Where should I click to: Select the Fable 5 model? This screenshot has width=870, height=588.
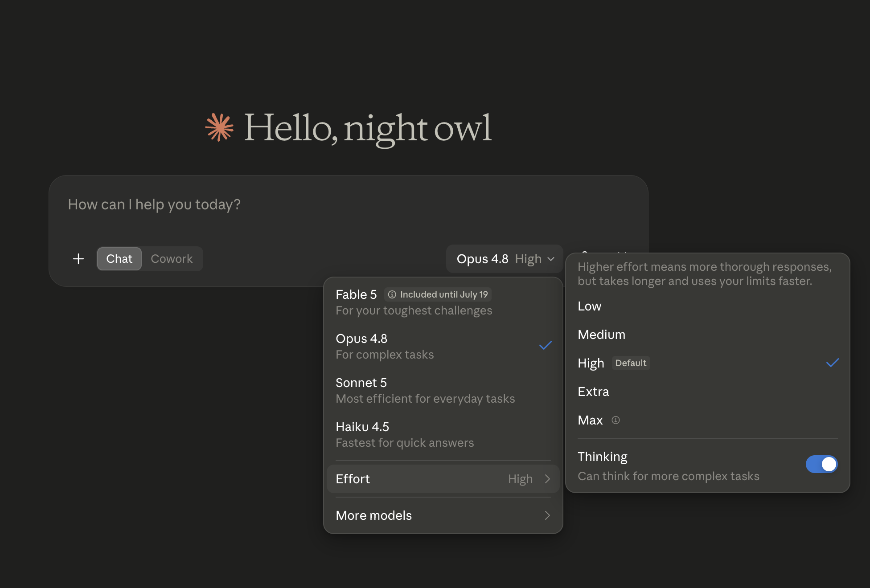pyautogui.click(x=443, y=302)
